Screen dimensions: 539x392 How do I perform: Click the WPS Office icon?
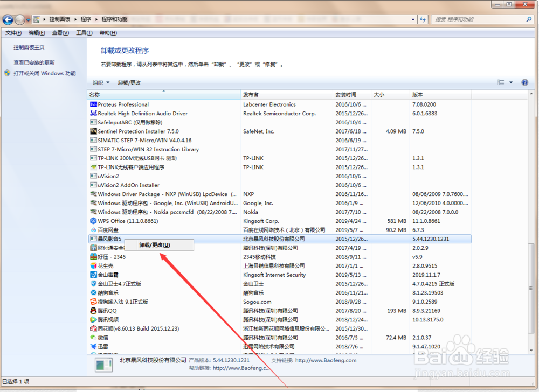[93, 221]
